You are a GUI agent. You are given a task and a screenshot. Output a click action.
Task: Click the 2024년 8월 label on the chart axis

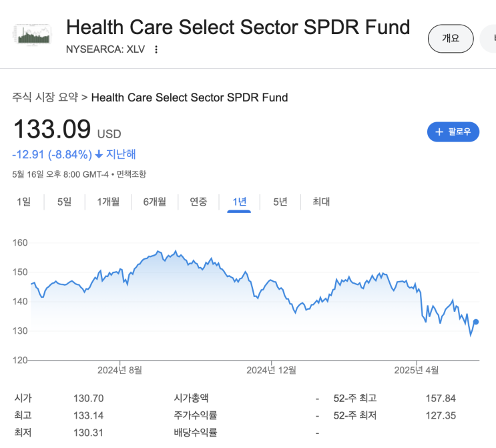coord(119,370)
